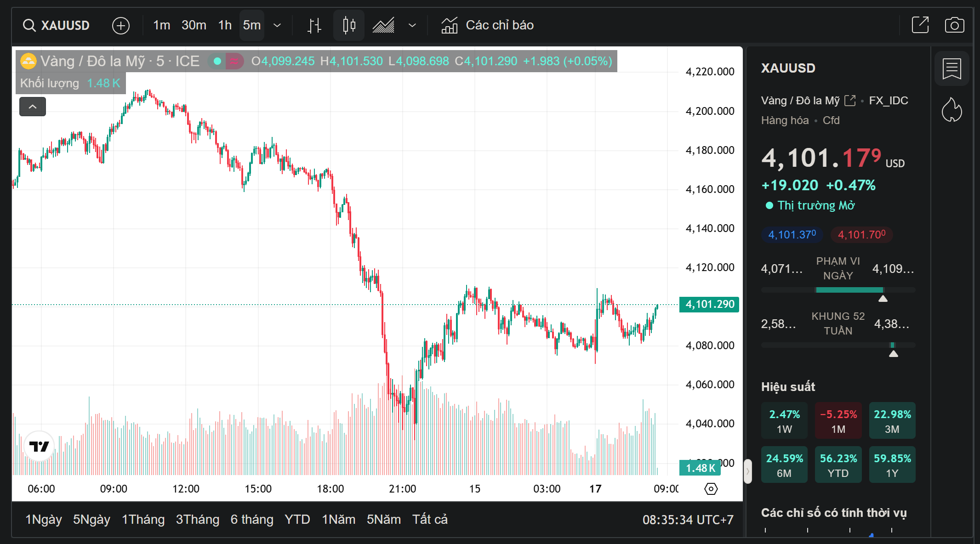The width and height of the screenshot is (980, 544).
Task: Click the 1W performance tile
Action: click(x=784, y=421)
